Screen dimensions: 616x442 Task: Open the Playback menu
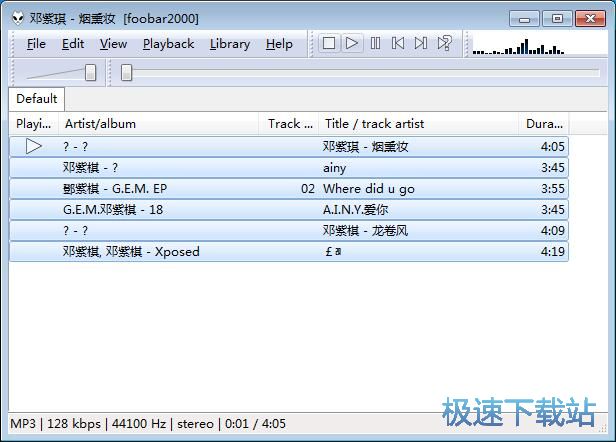(168, 44)
